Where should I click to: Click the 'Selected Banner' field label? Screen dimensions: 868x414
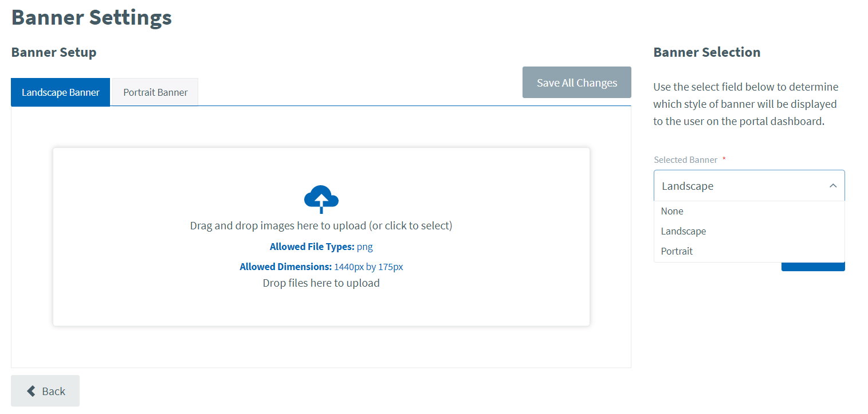pos(685,160)
